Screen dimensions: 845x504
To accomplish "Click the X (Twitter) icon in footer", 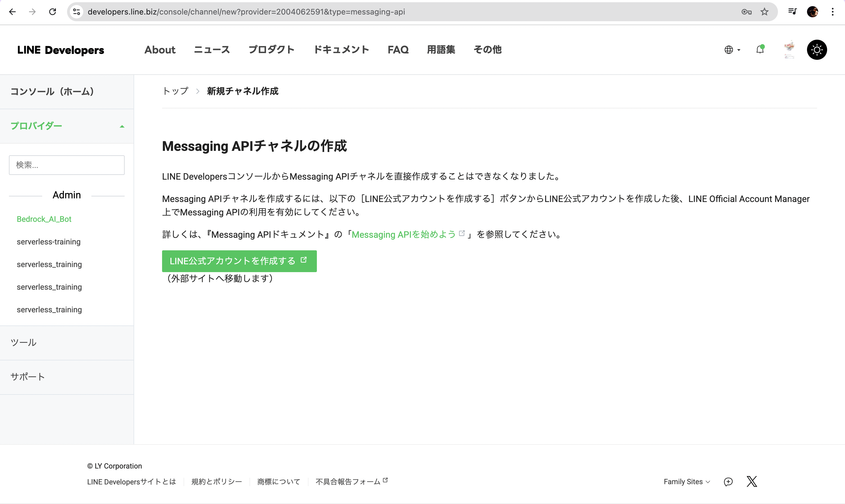I will 752,481.
